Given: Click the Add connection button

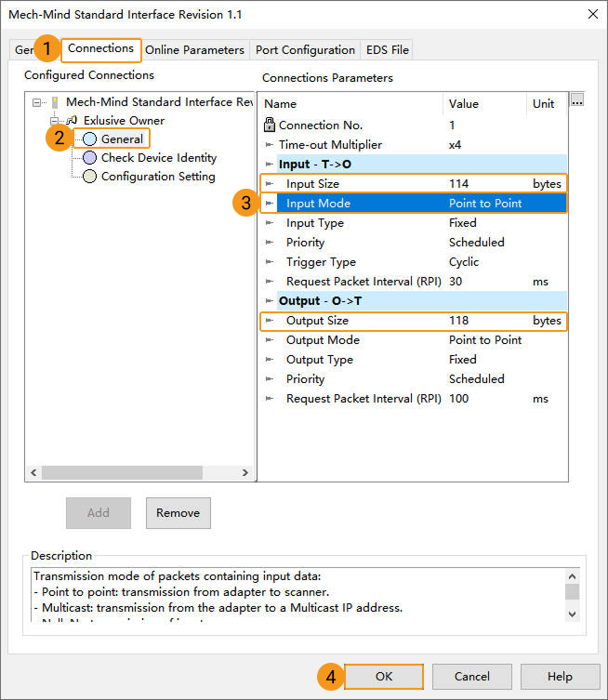Looking at the screenshot, I should tap(99, 513).
